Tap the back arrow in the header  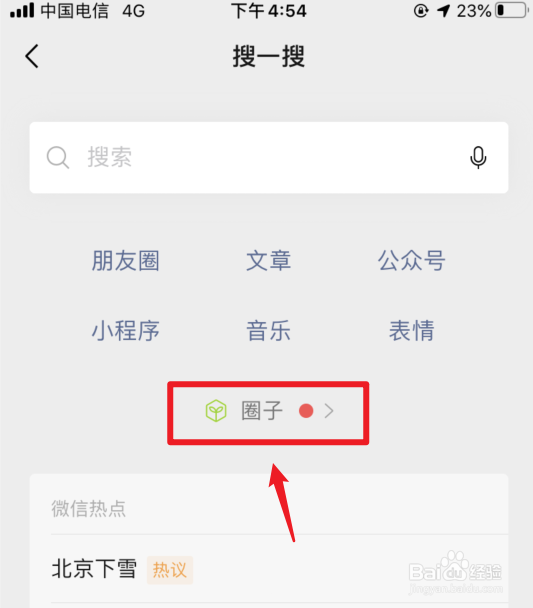tap(32, 56)
